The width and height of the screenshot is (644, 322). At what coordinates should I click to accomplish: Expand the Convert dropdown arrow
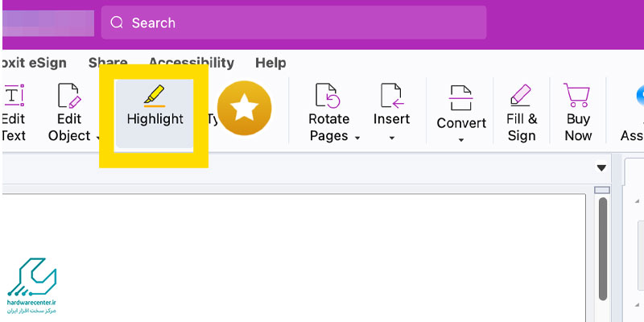click(460, 140)
